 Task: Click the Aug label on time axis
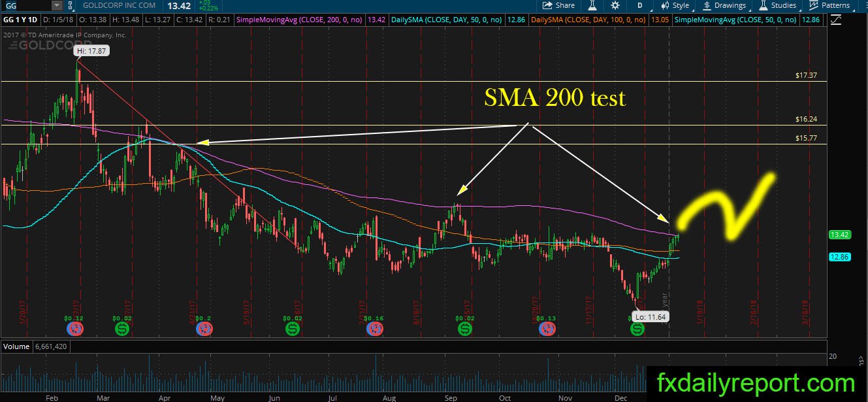389,397
